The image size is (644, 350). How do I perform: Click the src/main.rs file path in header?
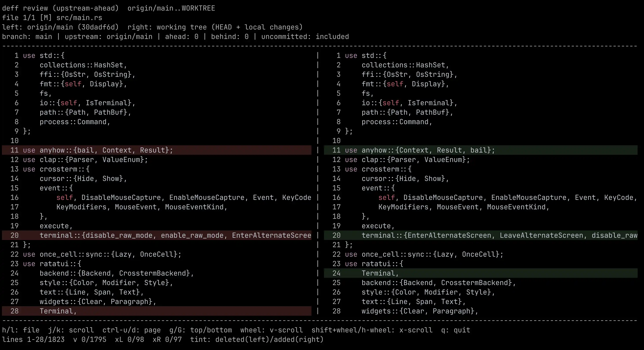pyautogui.click(x=79, y=18)
